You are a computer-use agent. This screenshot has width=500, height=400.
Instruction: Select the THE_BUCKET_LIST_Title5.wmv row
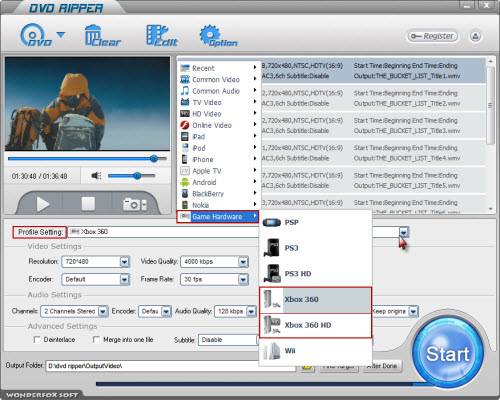373,180
